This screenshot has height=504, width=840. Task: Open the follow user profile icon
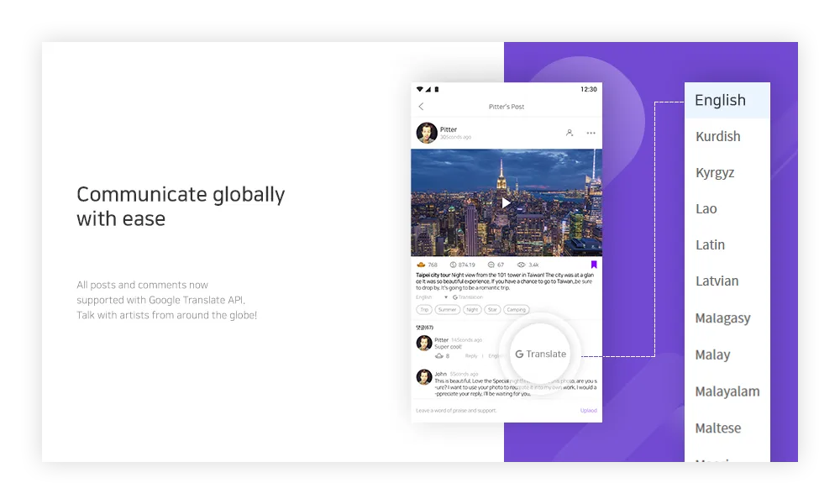click(570, 133)
